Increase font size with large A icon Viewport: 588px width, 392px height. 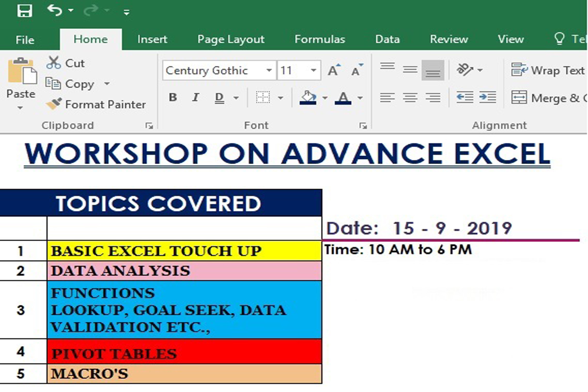[334, 70]
